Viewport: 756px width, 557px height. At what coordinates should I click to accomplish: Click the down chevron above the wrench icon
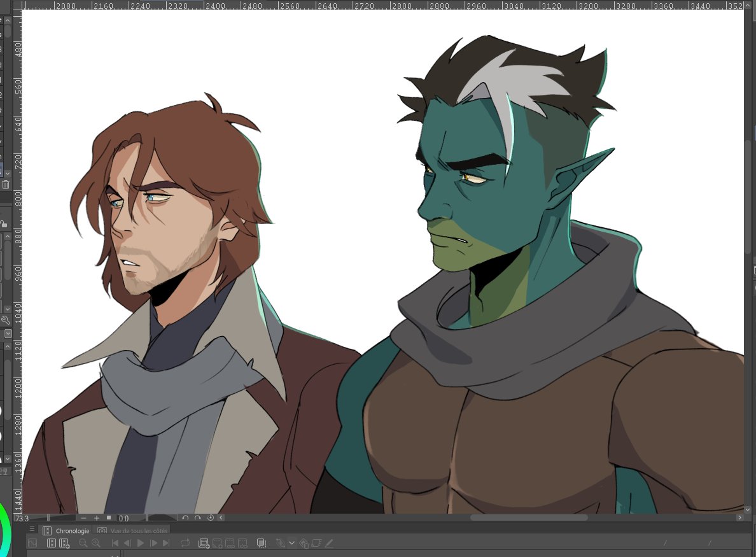[x=7, y=309]
